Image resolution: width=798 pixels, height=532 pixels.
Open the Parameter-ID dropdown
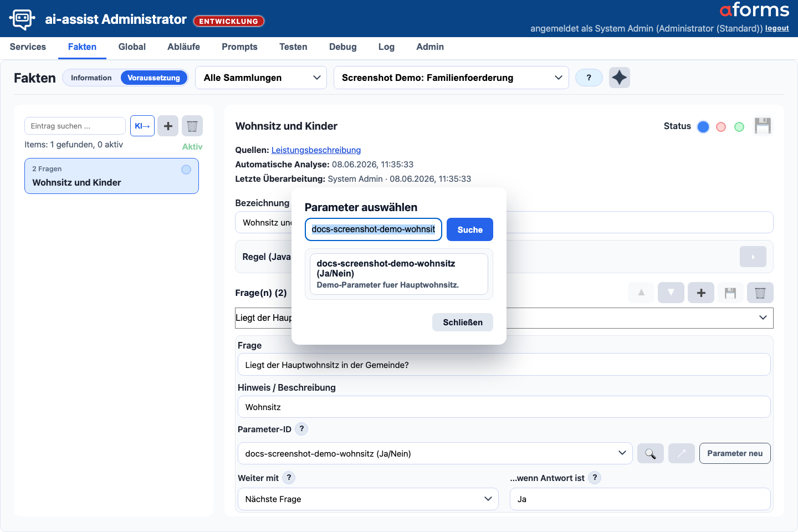pos(435,453)
